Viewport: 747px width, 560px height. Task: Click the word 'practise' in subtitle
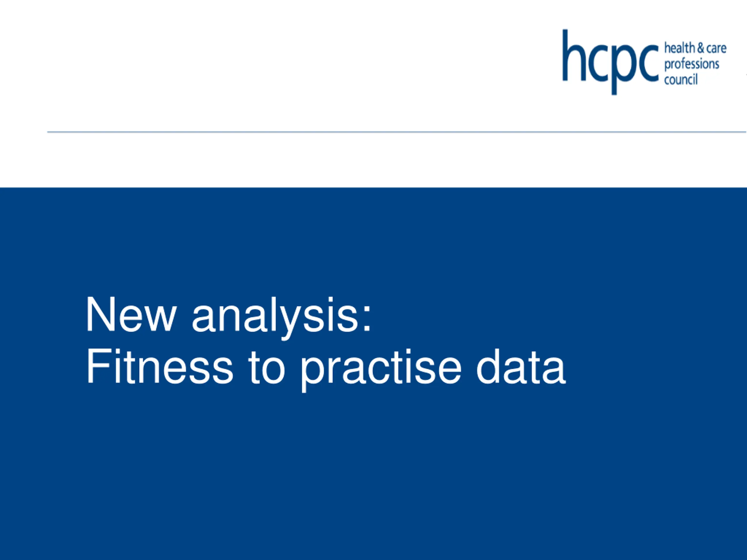[381, 370]
